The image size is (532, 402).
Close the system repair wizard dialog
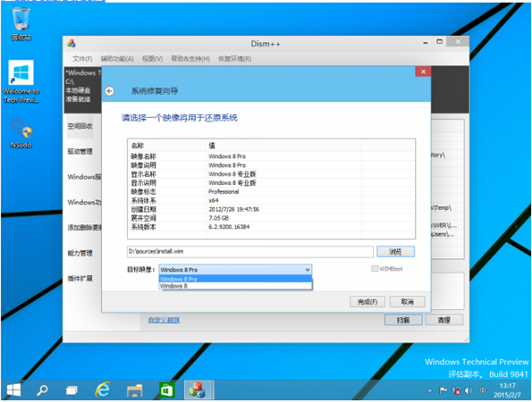[x=423, y=71]
